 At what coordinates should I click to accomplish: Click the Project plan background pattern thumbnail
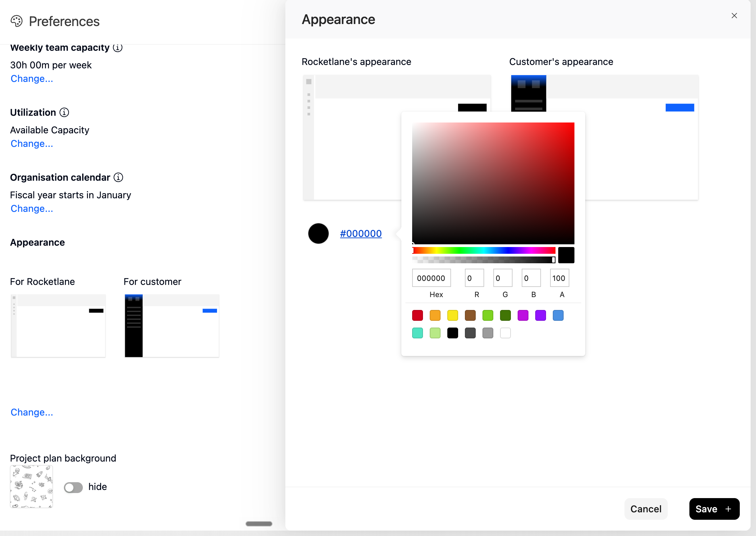pos(31,487)
